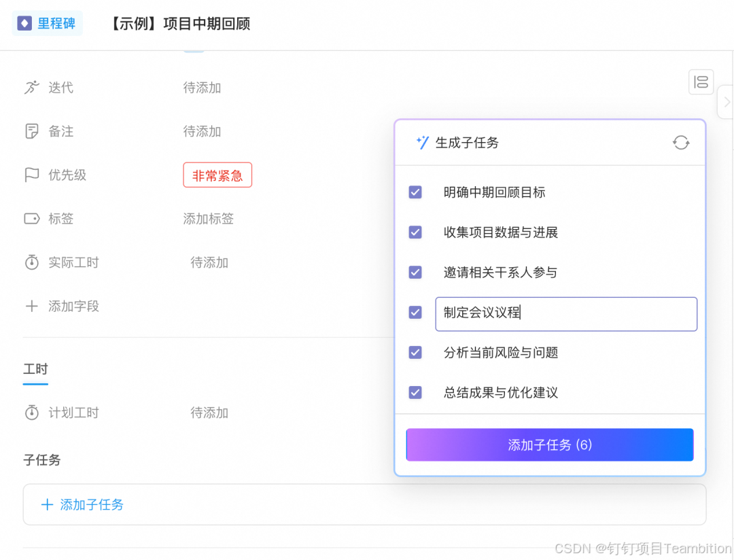Viewport: 734px width, 560px height.
Task: Click subtask text 收集项目数据与进展
Action: click(500, 232)
